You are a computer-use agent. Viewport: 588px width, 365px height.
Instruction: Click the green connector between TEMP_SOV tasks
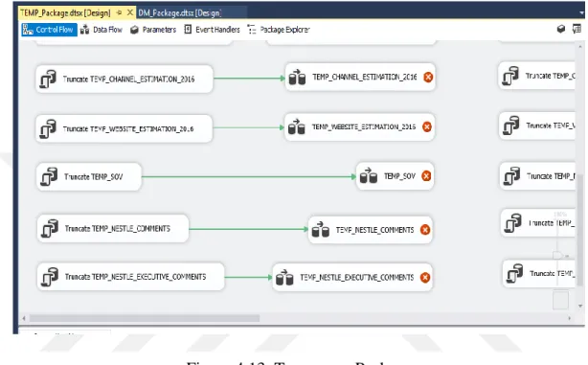pos(249,176)
